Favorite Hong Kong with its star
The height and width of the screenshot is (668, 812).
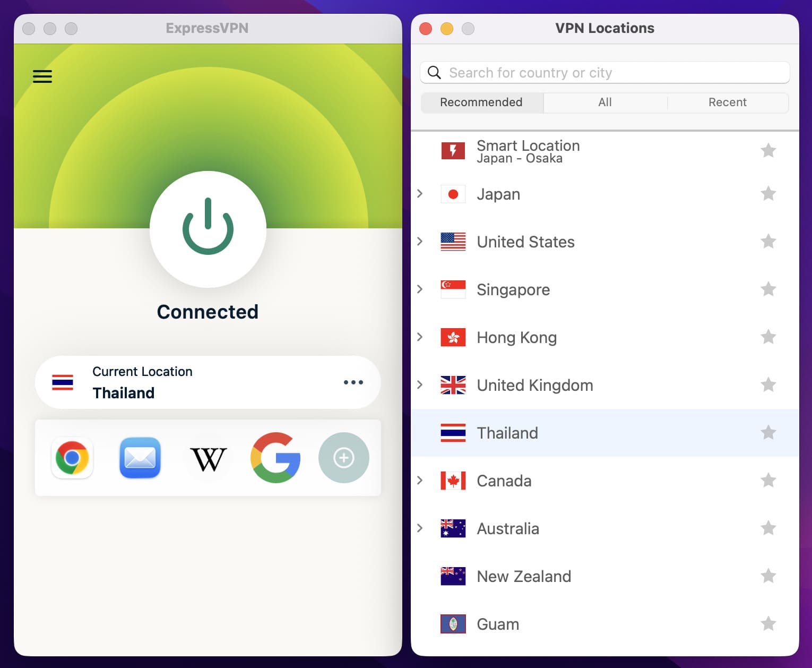[x=768, y=337]
